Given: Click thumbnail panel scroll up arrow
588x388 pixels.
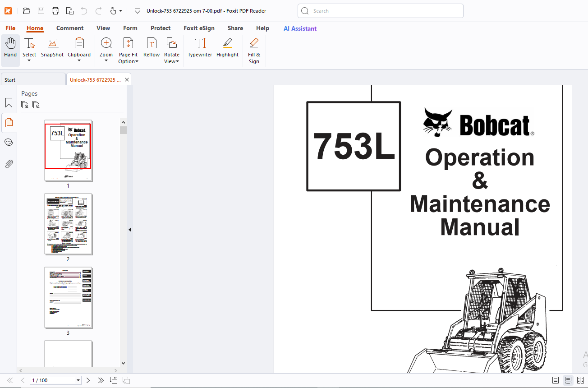Looking at the screenshot, I should coord(123,122).
